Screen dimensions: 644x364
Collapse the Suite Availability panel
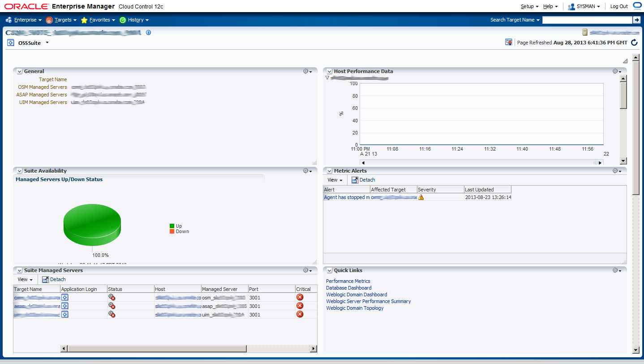[19, 171]
